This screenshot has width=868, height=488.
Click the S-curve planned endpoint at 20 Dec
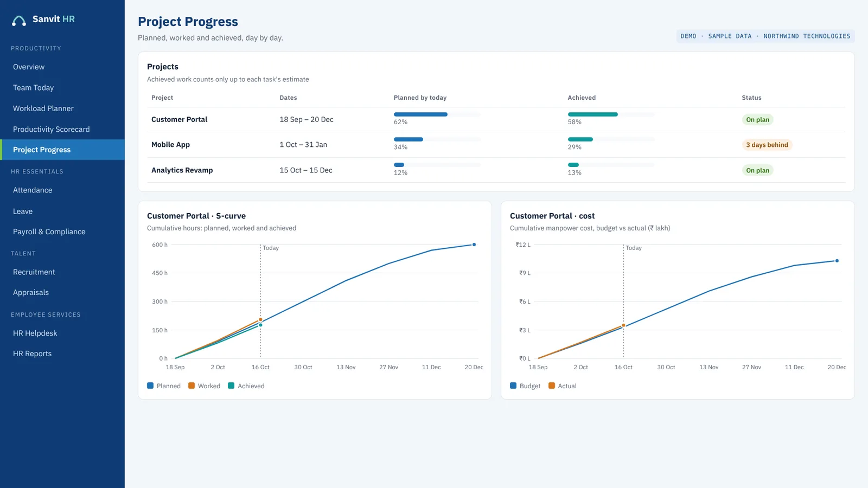pos(474,245)
